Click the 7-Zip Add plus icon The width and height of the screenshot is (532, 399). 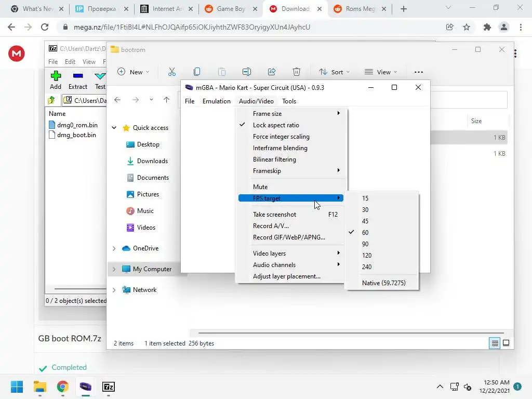click(x=56, y=76)
